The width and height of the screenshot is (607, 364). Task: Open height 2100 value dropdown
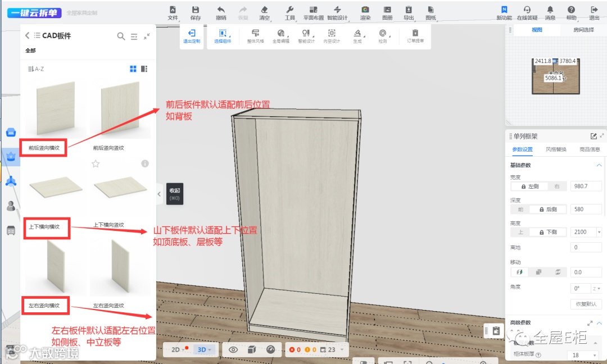(x=599, y=232)
